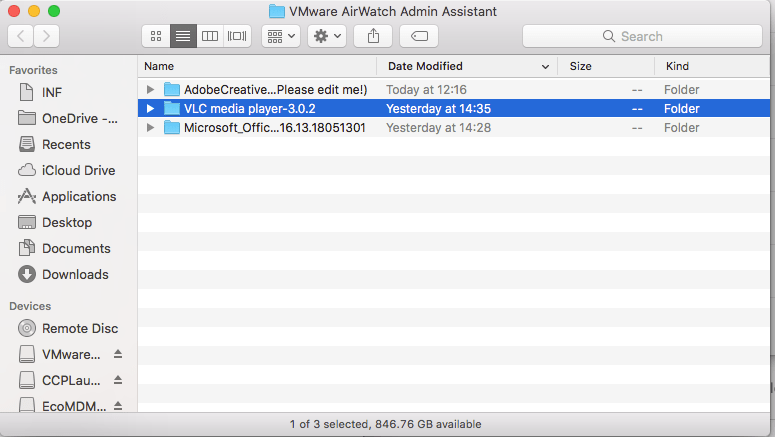The width and height of the screenshot is (775, 437).
Task: Switch to cover flow view
Action: click(x=237, y=36)
